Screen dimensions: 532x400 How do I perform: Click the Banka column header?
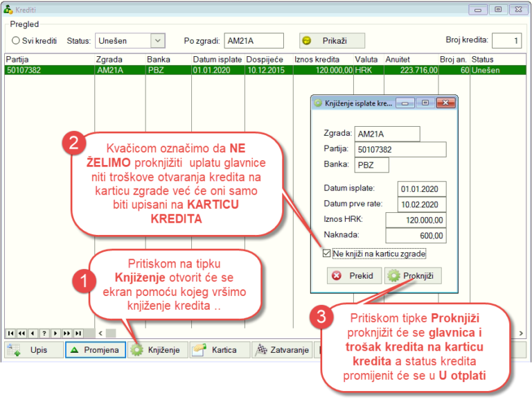point(168,60)
